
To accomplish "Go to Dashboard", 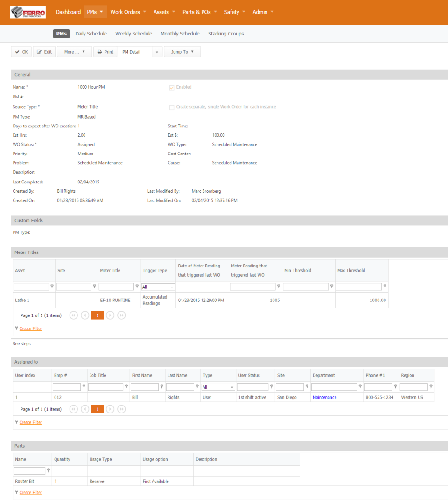I will coord(68,12).
